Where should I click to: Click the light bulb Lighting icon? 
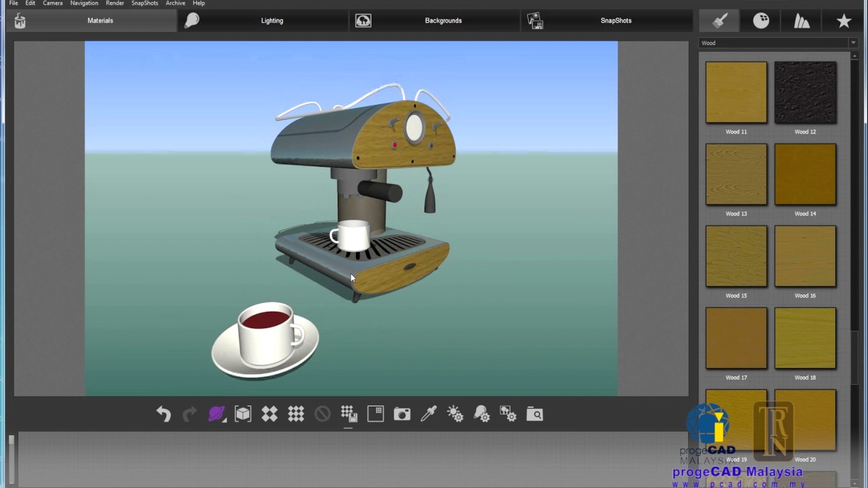(192, 20)
